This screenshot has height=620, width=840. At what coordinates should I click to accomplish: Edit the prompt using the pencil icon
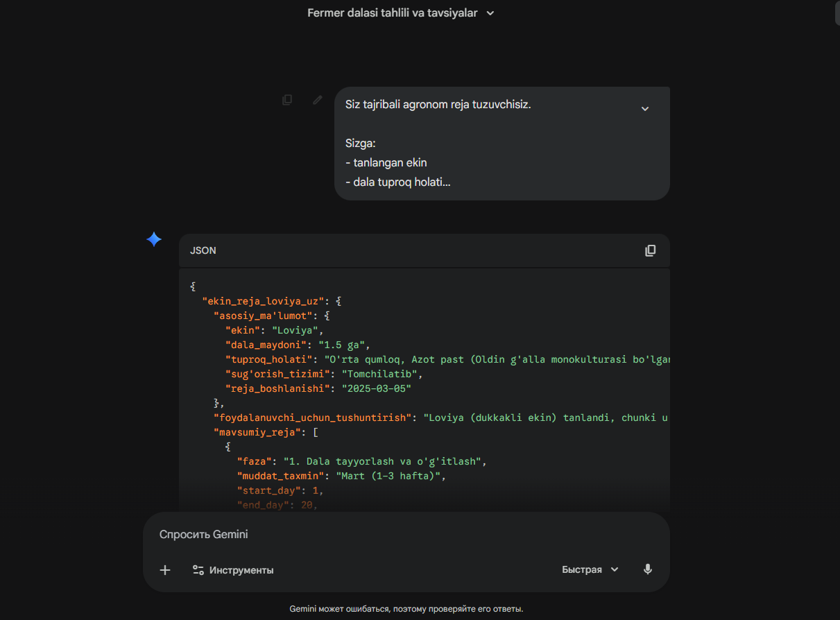pyautogui.click(x=318, y=100)
